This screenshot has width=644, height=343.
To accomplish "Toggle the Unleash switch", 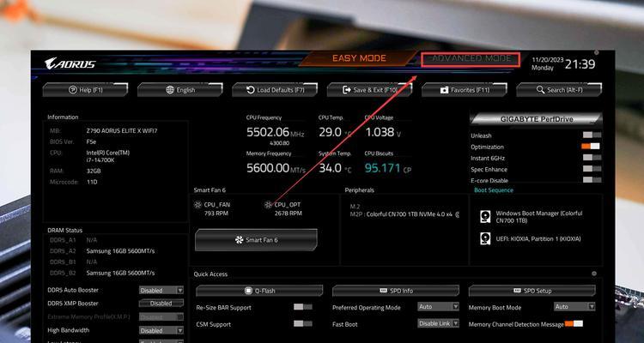I will [592, 135].
